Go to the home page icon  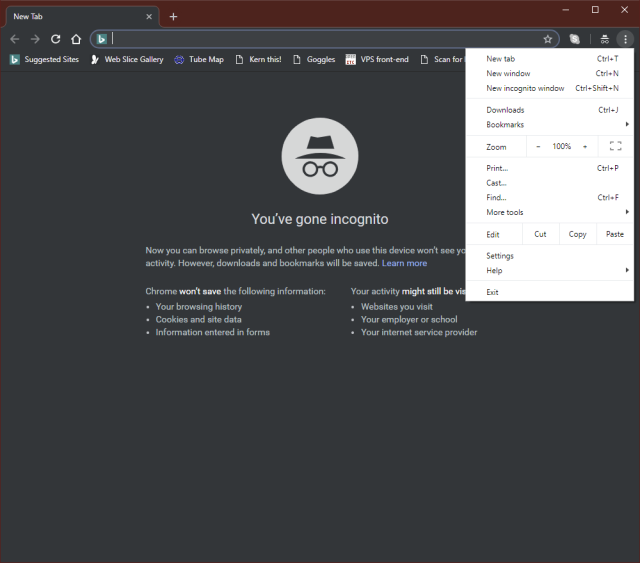[76, 39]
